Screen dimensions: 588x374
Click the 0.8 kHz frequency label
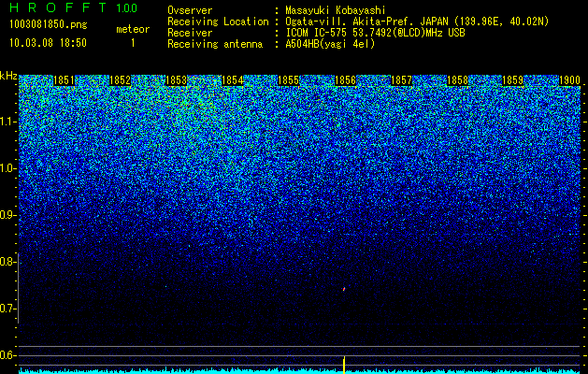7,262
